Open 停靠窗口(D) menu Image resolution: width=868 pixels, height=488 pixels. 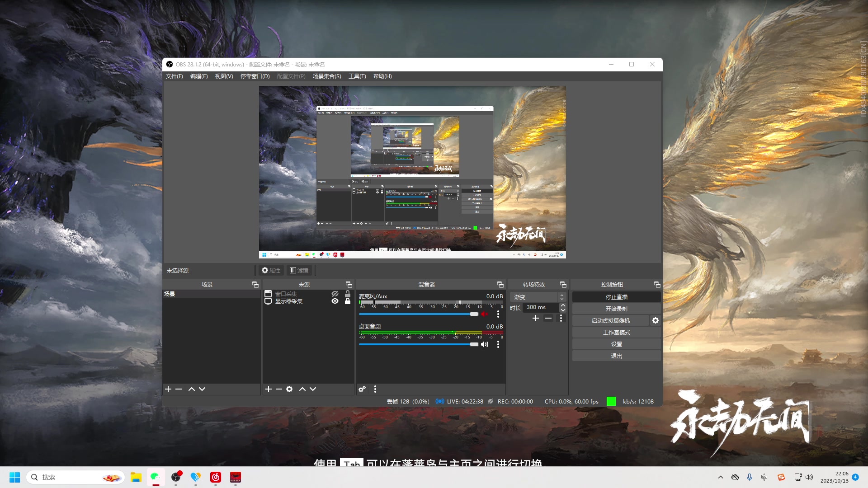coord(255,76)
